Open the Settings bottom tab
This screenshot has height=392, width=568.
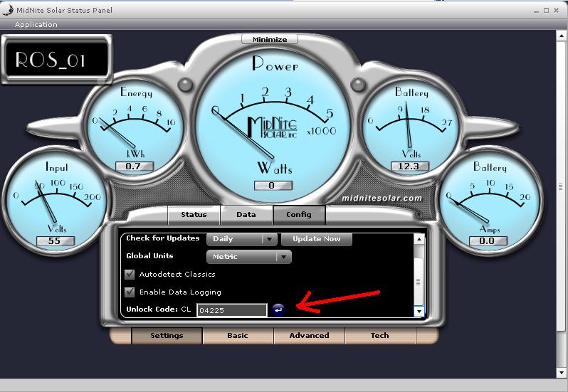tap(167, 336)
